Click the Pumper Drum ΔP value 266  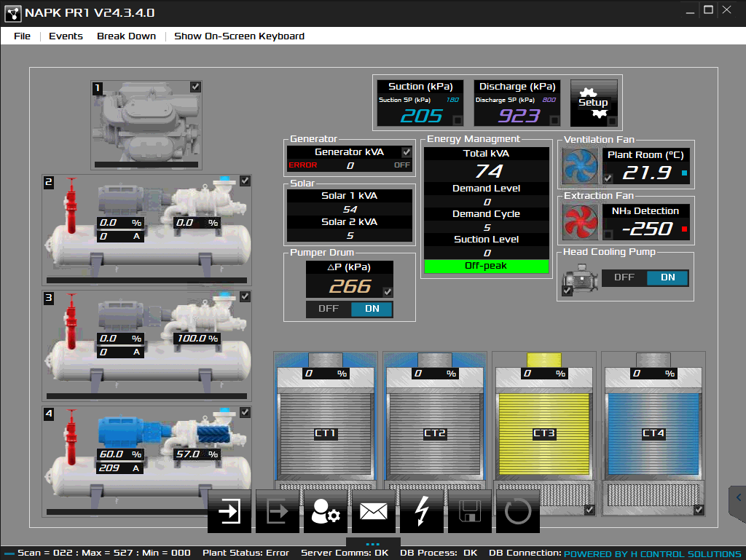click(350, 286)
